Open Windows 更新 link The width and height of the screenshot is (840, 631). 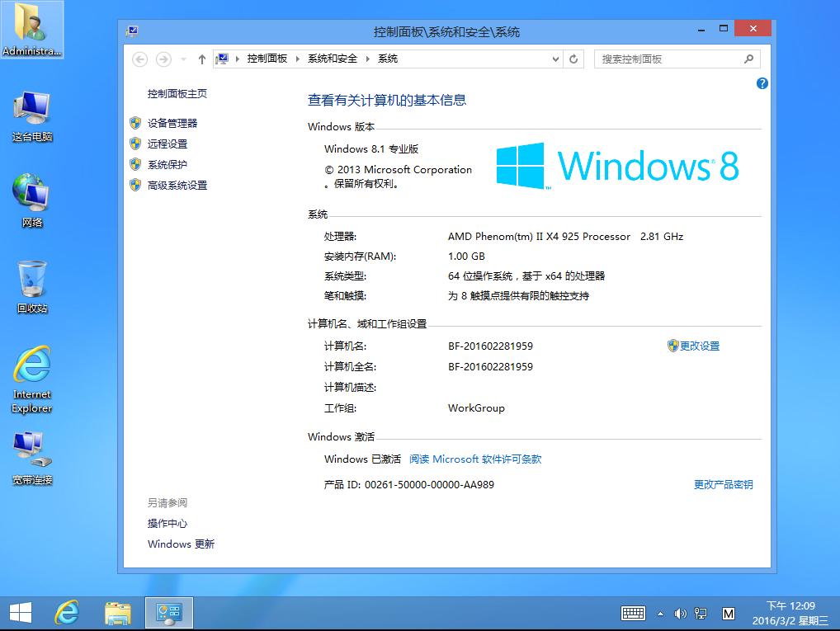pos(181,544)
